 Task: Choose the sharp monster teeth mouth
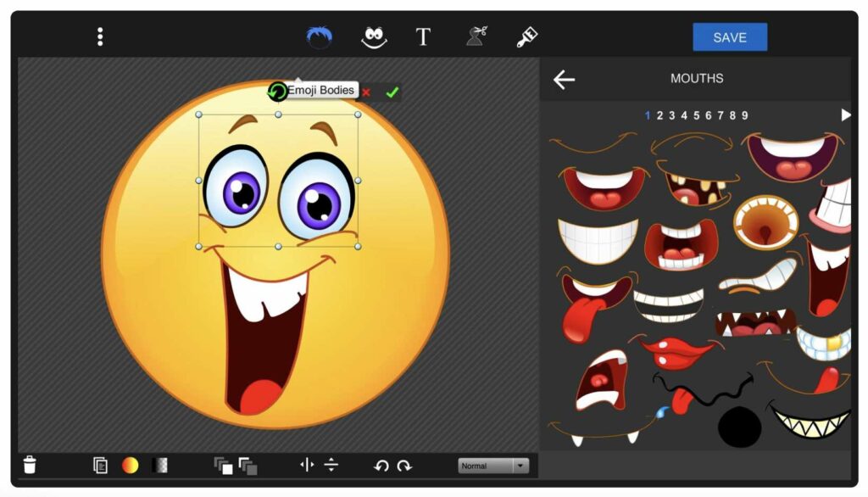(755, 323)
